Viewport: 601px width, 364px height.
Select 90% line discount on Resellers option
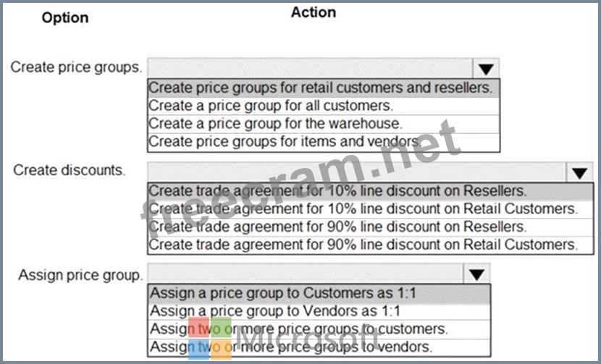[370, 227]
